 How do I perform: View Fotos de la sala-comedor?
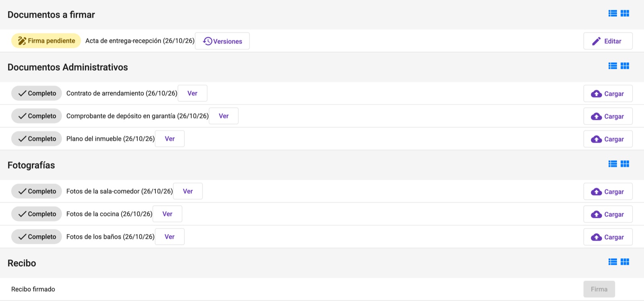point(188,191)
